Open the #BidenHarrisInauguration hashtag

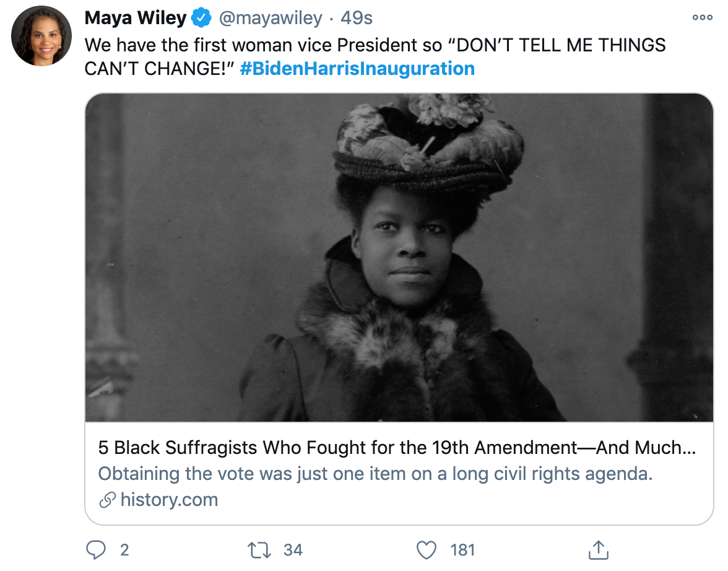(357, 69)
